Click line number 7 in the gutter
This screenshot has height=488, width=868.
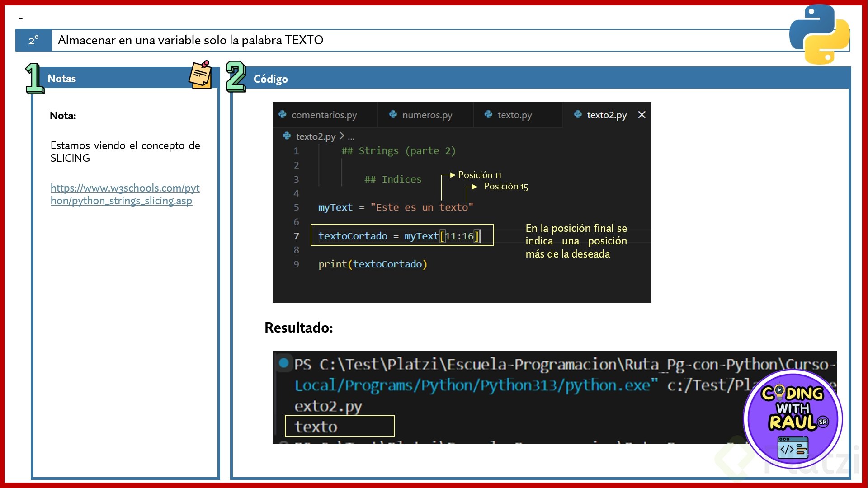pyautogui.click(x=296, y=236)
